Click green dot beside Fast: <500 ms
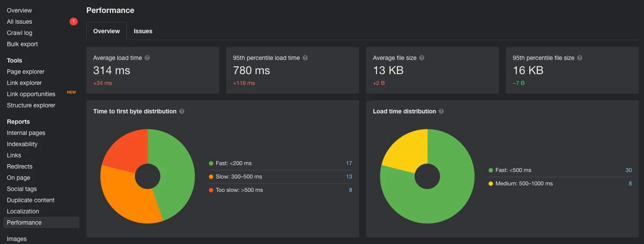 pyautogui.click(x=491, y=170)
